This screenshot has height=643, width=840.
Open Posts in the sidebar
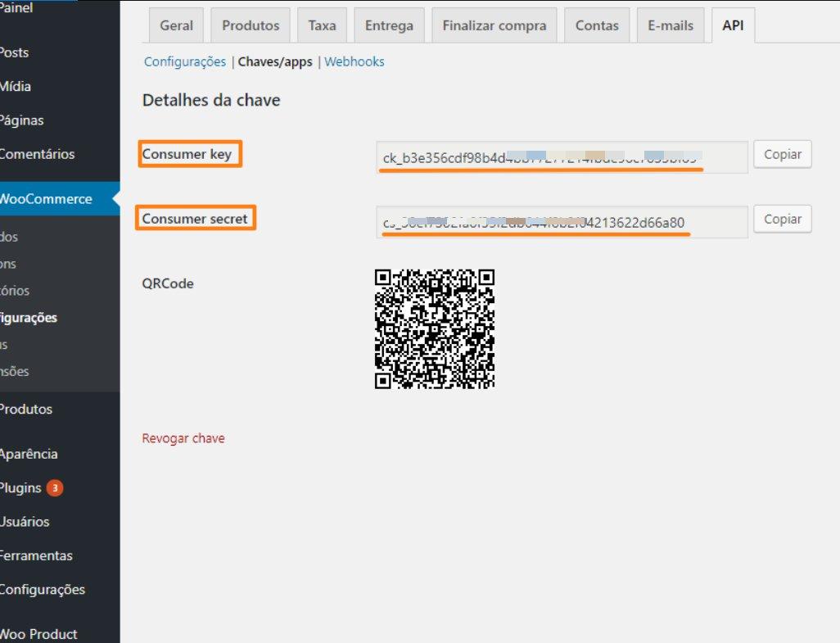[14, 52]
